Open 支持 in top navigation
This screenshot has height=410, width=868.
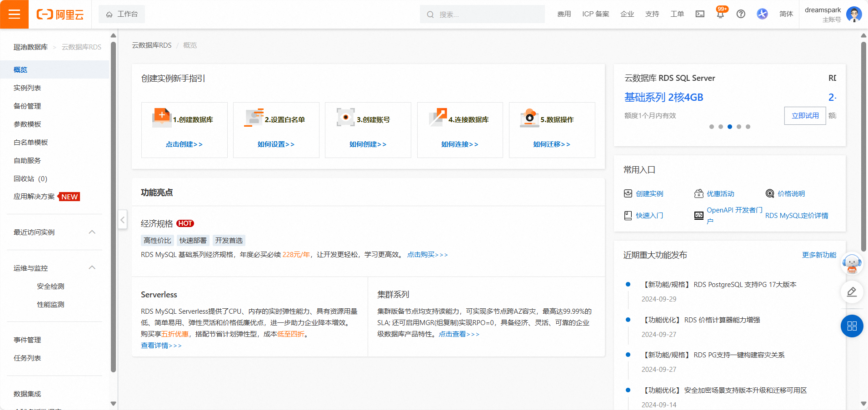click(652, 14)
